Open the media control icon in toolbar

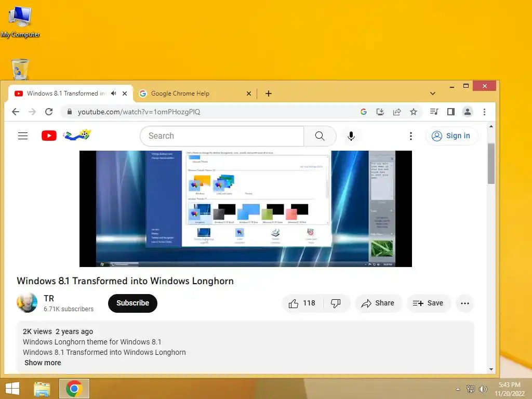click(434, 112)
